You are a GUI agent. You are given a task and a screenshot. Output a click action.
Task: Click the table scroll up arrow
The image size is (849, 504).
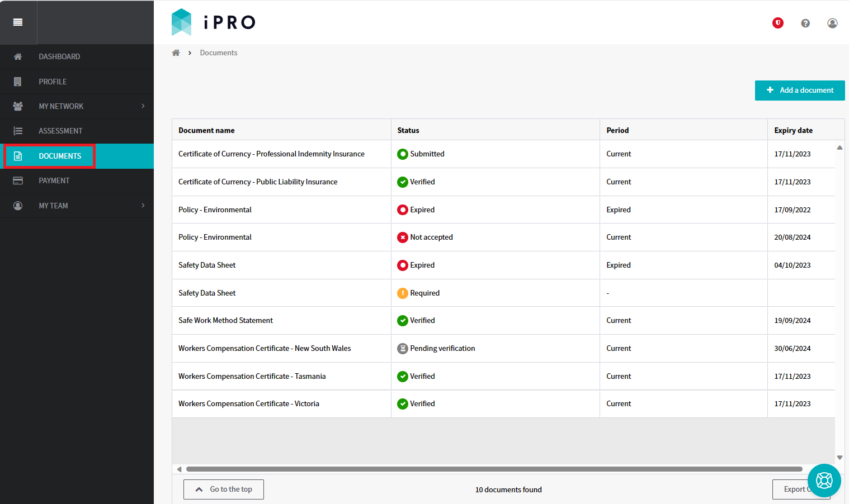pyautogui.click(x=839, y=148)
